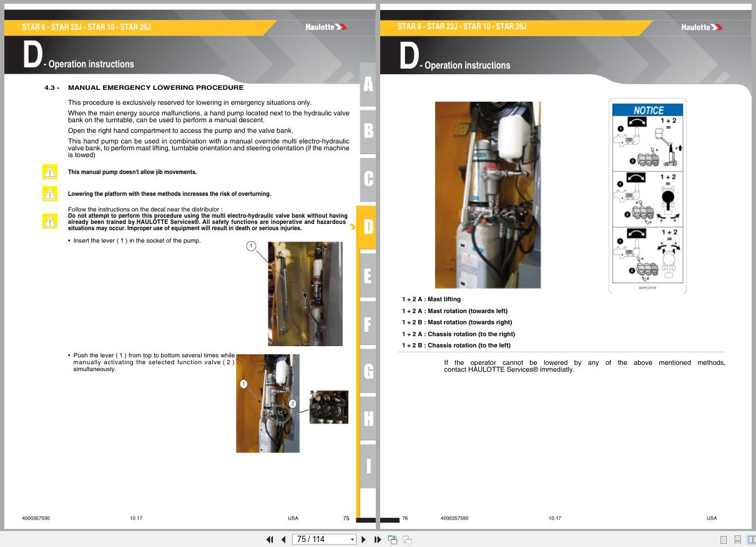Select section tab A
The width and height of the screenshot is (756, 547).
click(x=368, y=85)
